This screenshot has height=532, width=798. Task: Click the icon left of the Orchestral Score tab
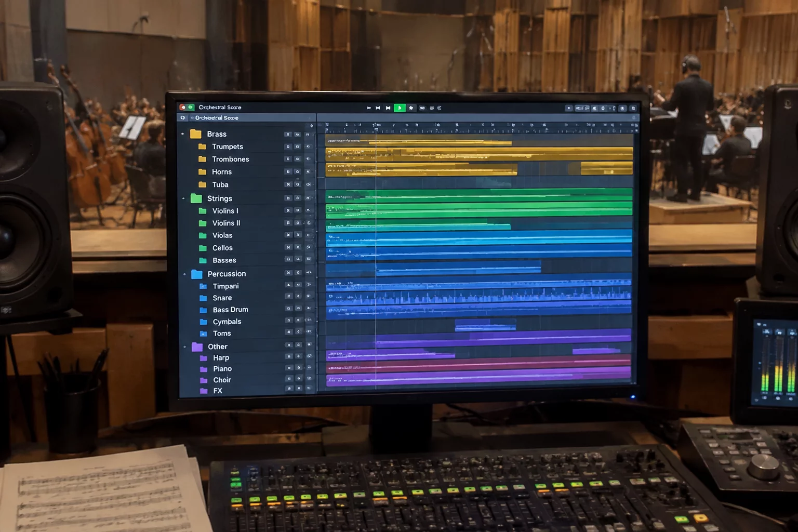tap(183, 118)
